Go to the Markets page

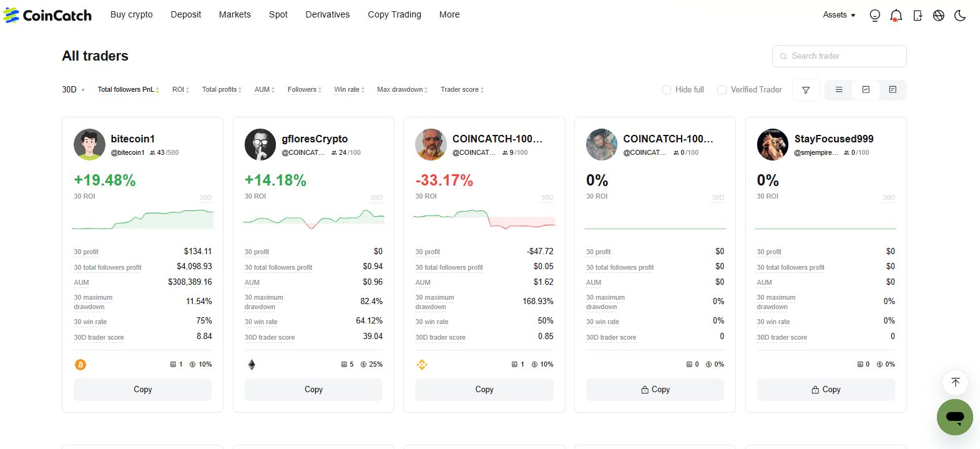tap(235, 14)
